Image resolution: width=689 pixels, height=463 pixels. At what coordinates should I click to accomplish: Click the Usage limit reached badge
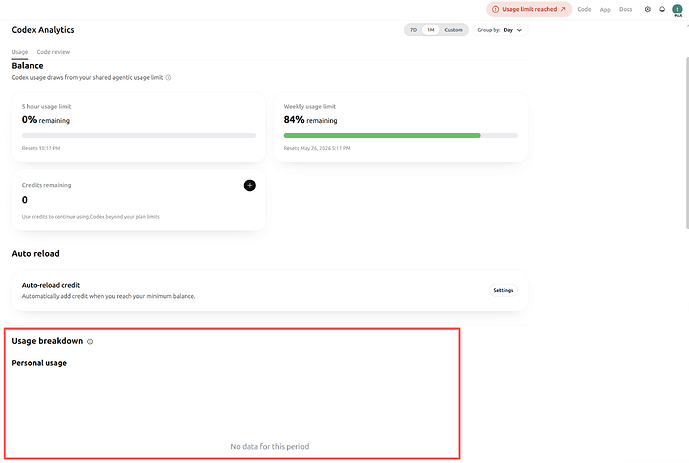(x=529, y=9)
